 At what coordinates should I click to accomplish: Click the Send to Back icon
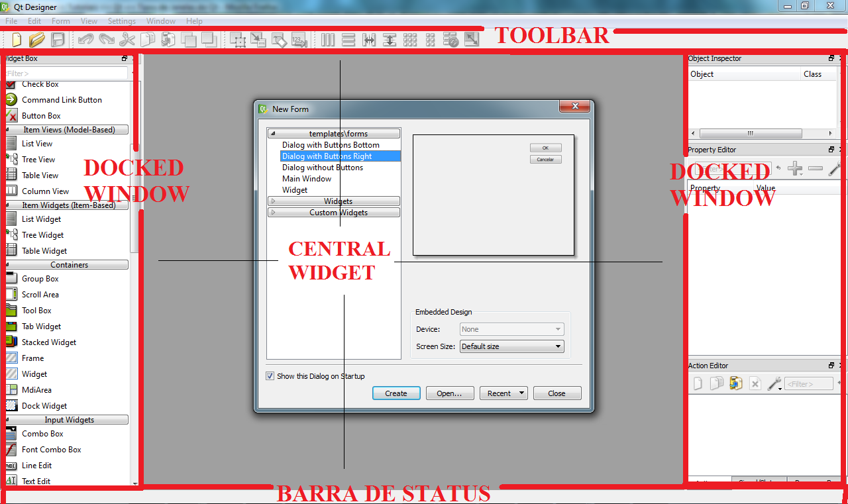pos(189,40)
